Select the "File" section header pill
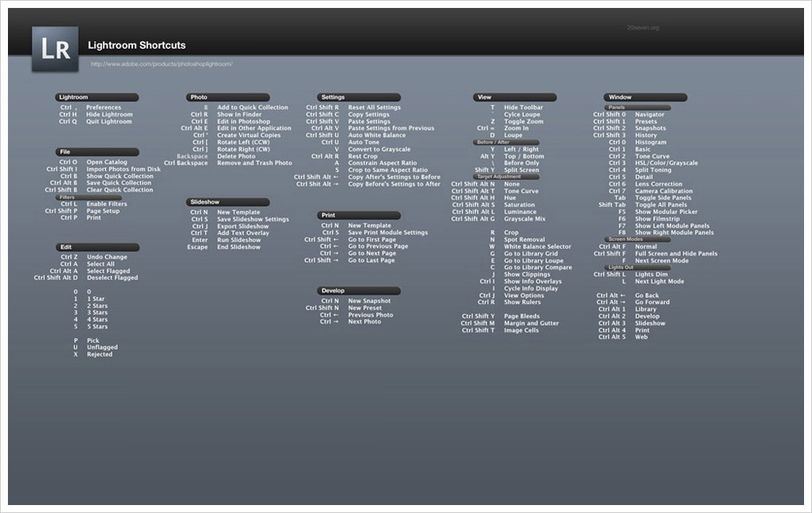Screen dimensions: 812x513 [x=97, y=152]
